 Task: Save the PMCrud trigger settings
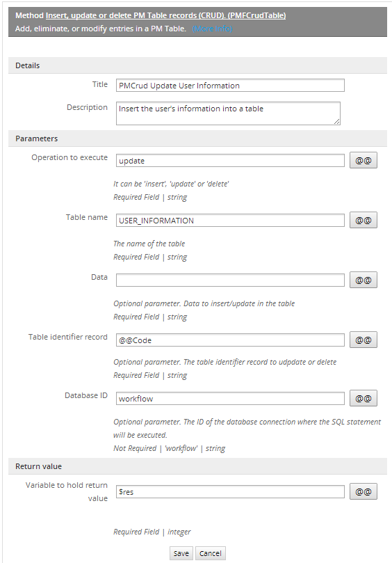tap(181, 553)
